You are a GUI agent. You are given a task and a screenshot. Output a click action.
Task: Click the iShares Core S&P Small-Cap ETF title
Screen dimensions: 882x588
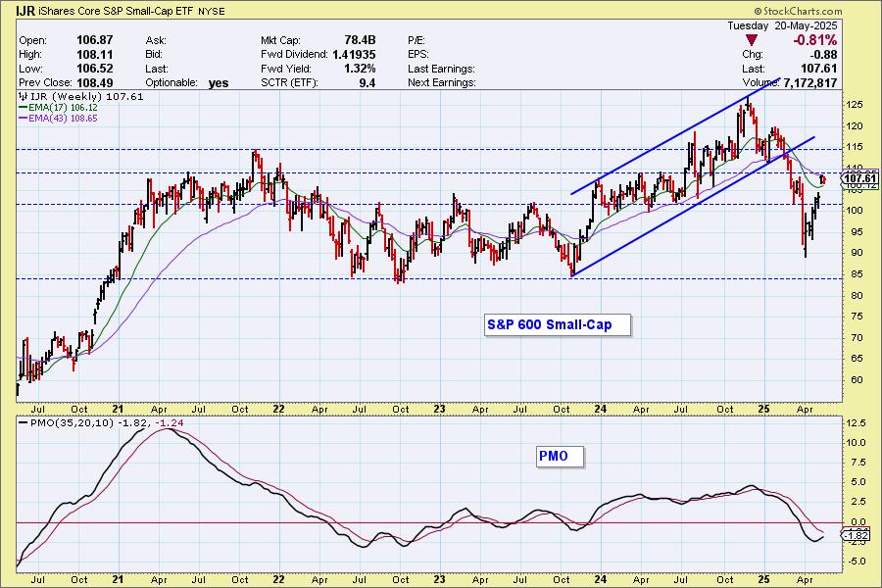coord(116,11)
